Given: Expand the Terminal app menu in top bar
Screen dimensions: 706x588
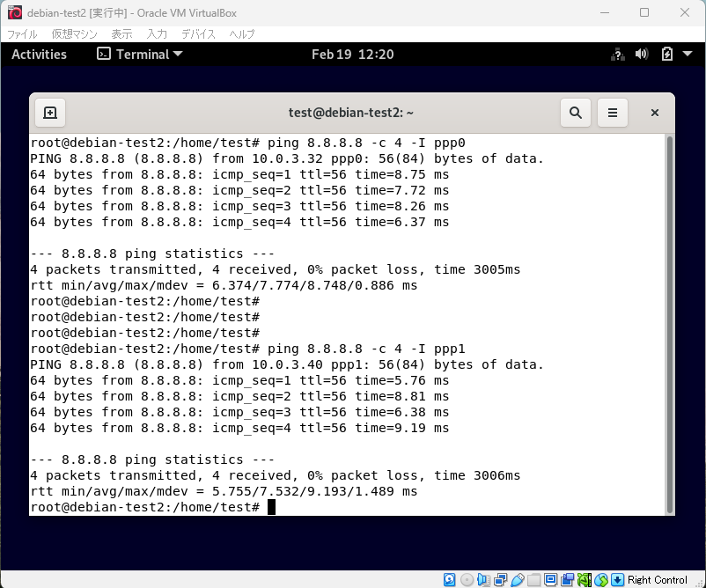Looking at the screenshot, I should click(140, 55).
